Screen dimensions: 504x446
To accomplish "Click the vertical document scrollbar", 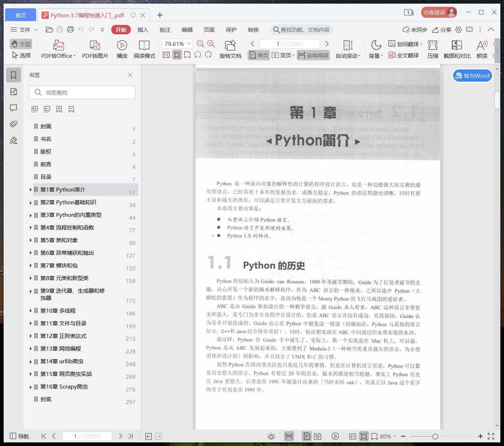I will 497,100.
